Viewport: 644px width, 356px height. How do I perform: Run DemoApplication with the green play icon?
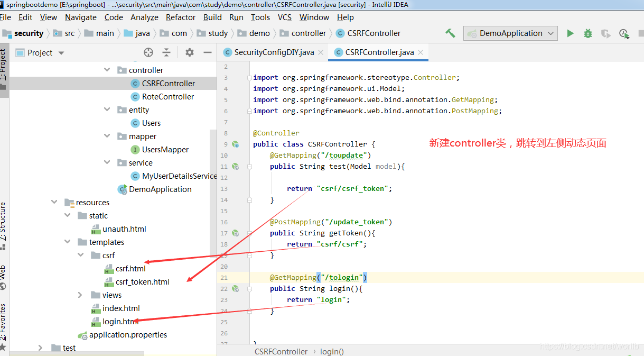pyautogui.click(x=570, y=33)
